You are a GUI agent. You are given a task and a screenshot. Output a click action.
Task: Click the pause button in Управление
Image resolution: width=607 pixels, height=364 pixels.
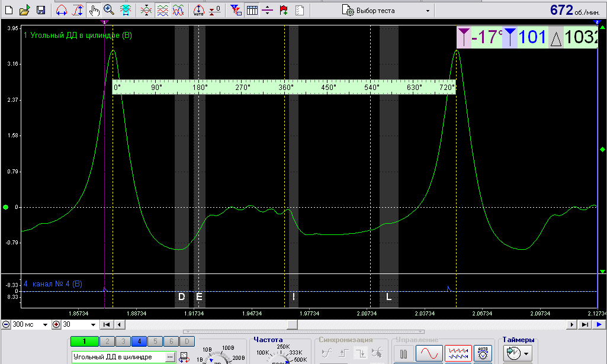coord(403,353)
